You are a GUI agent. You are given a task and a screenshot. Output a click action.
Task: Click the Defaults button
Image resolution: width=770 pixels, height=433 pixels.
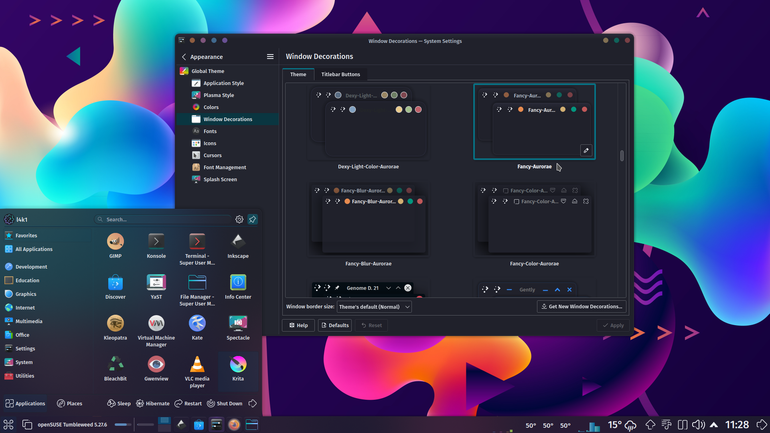click(334, 325)
